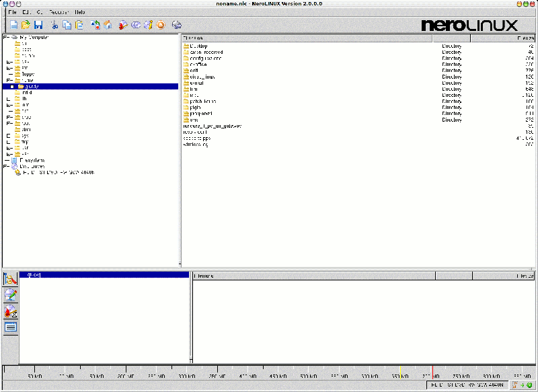Click the red marker on the capacity ruler
This screenshot has width=538, height=392.
(432, 372)
